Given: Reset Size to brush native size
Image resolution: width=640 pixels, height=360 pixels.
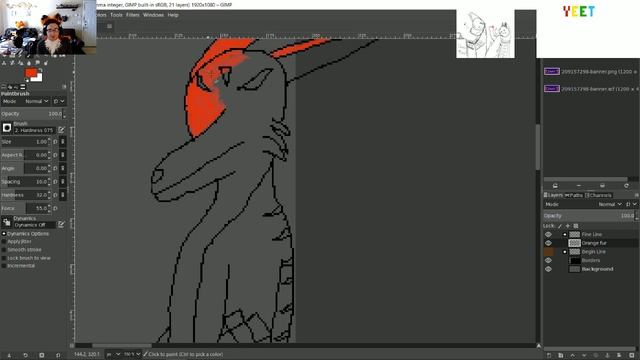Looking at the screenshot, I should point(56,142).
